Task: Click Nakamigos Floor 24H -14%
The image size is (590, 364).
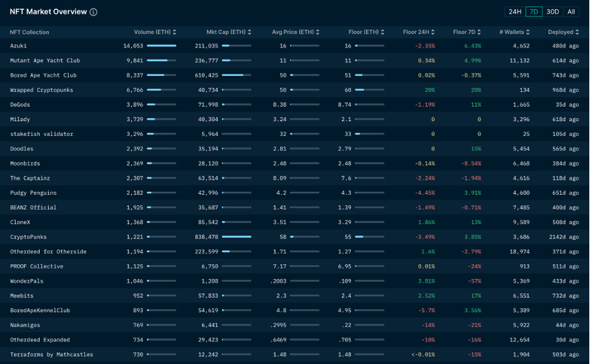Action: pyautogui.click(x=428, y=325)
